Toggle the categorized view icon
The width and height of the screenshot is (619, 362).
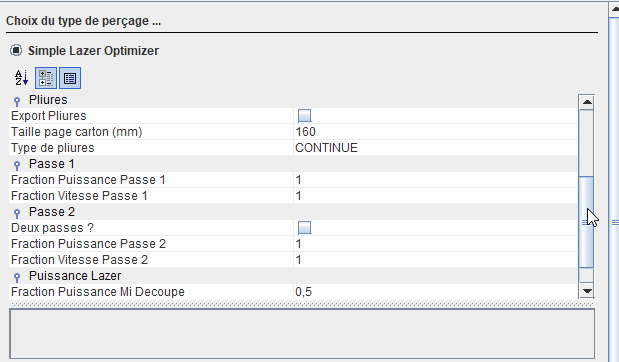point(46,78)
